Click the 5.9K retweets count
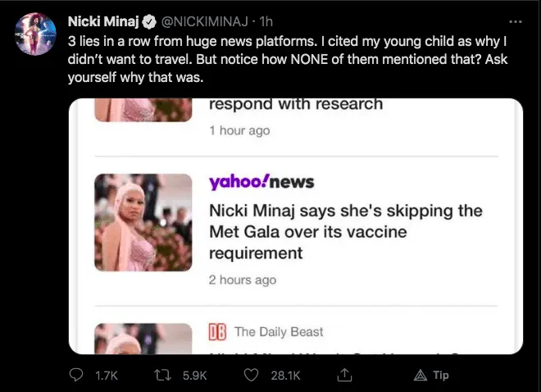Image resolution: width=541 pixels, height=392 pixels. tap(193, 375)
